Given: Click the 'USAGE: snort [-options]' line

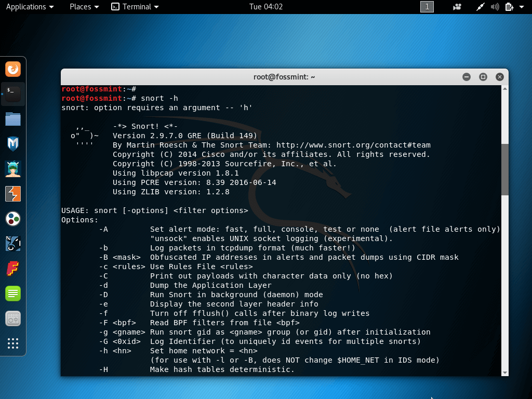Looking at the screenshot, I should pos(155,211).
